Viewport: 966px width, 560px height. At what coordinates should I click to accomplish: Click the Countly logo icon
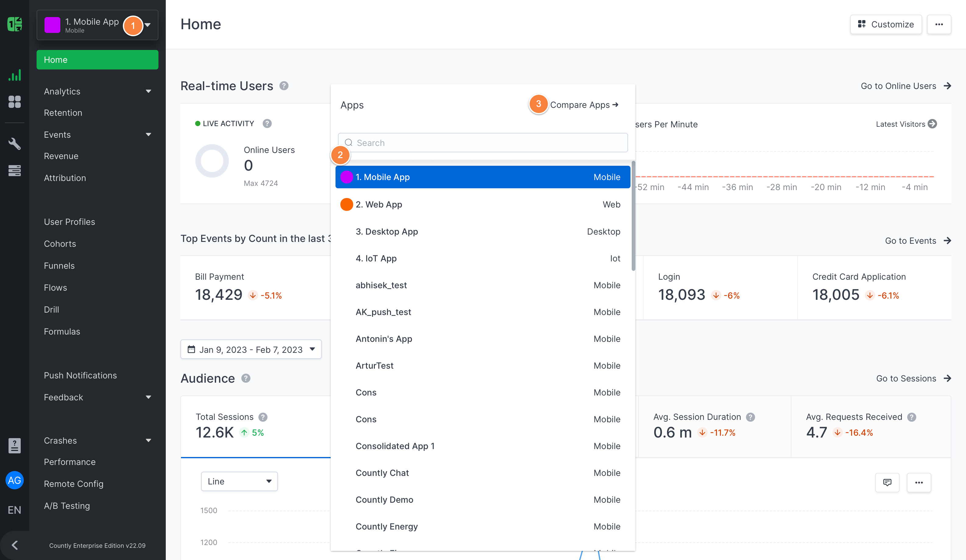click(x=15, y=24)
